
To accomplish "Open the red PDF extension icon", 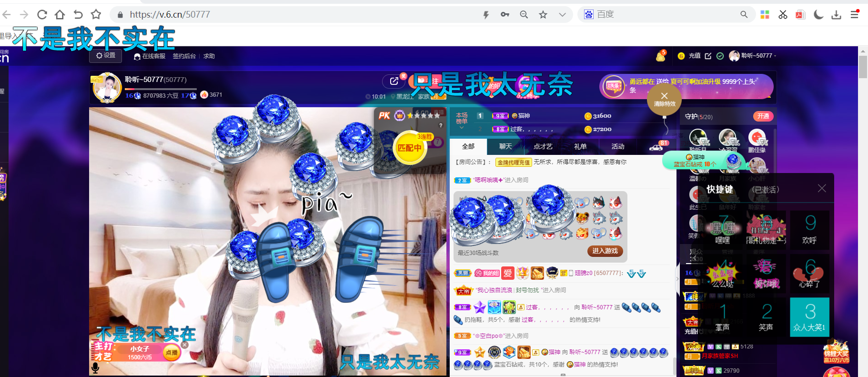I will tap(800, 15).
